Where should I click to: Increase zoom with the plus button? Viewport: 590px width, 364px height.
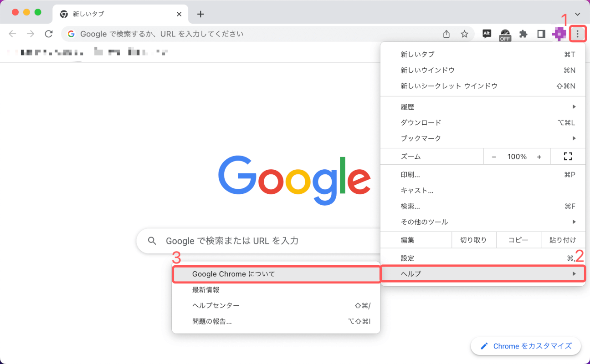coord(539,157)
